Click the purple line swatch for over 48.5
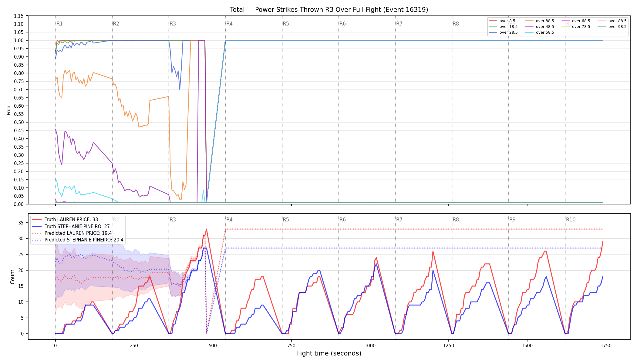The width and height of the screenshot is (637, 364). 529,27
